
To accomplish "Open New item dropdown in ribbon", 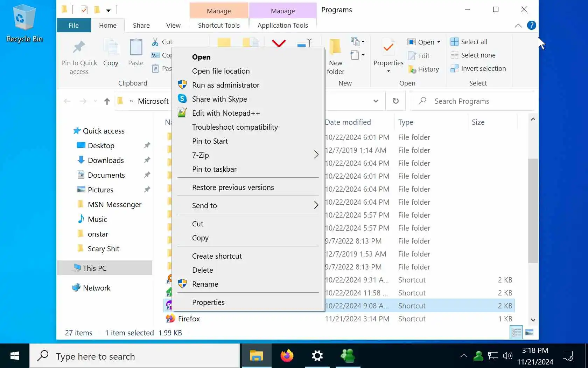I will tap(357, 42).
